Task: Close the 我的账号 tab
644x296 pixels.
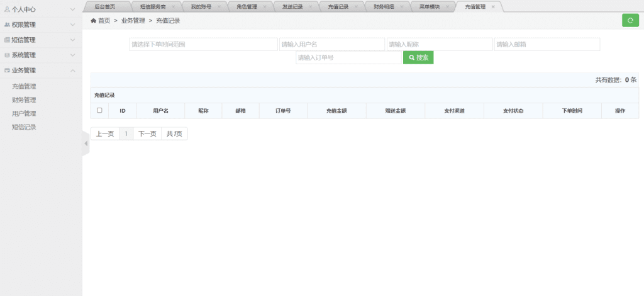Action: pyautogui.click(x=218, y=7)
